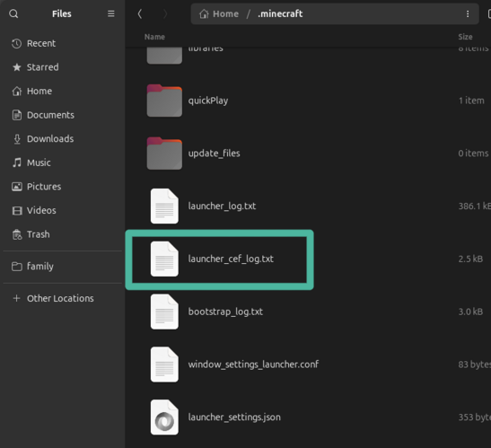The image size is (491, 448).
Task: Click the update_files folder name
Action: click(x=214, y=154)
